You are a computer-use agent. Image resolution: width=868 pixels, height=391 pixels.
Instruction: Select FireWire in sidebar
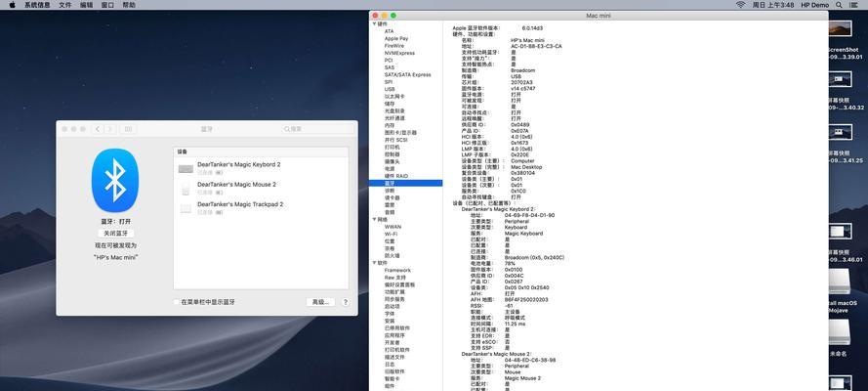[x=394, y=46]
